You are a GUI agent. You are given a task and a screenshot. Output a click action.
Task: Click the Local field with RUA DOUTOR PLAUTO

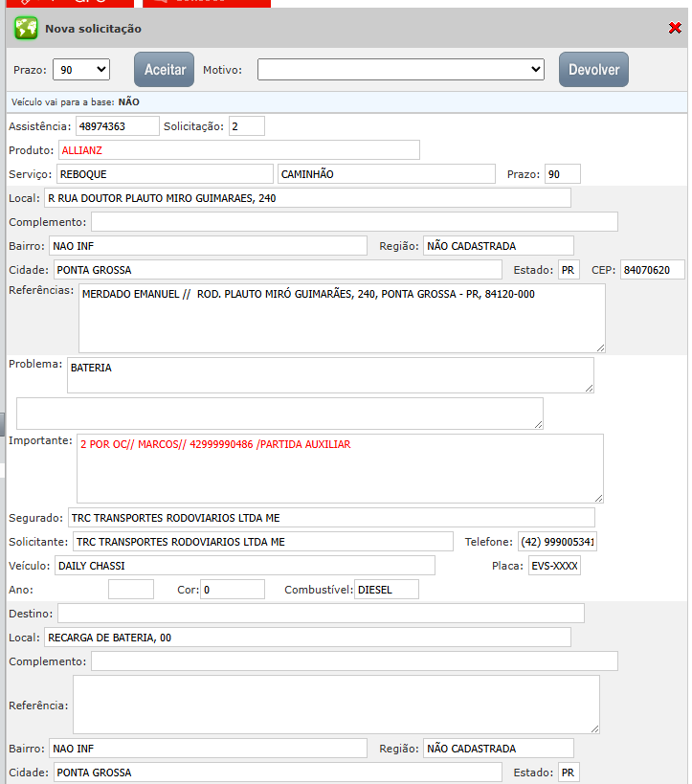pyautogui.click(x=306, y=198)
